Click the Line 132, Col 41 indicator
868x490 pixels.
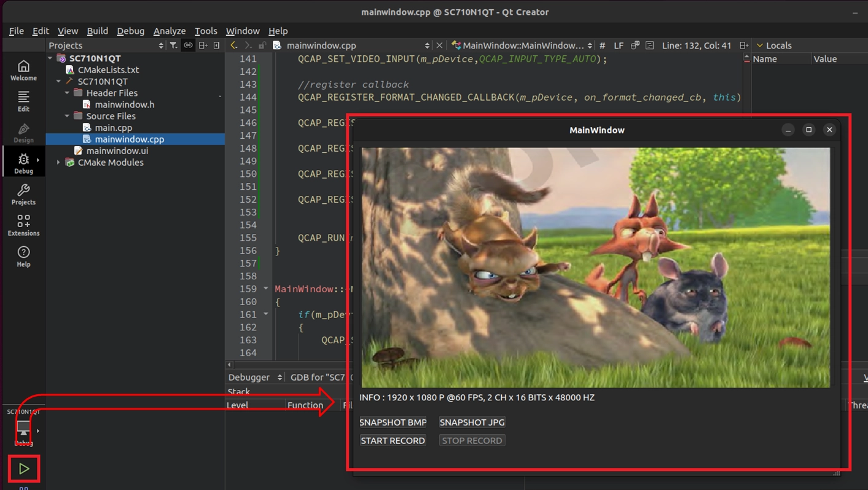(x=697, y=45)
